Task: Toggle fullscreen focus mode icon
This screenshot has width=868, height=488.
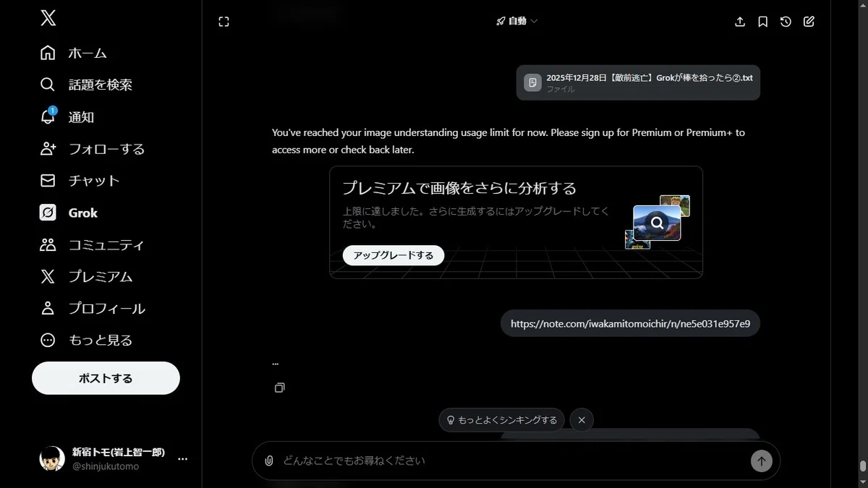Action: pyautogui.click(x=224, y=22)
